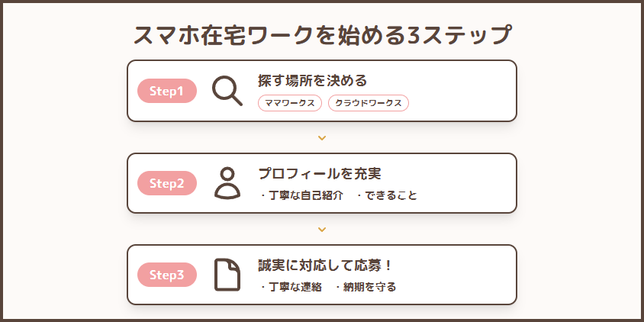Image resolution: width=644 pixels, height=322 pixels.
Task: Click the chevron between Step1 and Step2
Action: point(322,138)
